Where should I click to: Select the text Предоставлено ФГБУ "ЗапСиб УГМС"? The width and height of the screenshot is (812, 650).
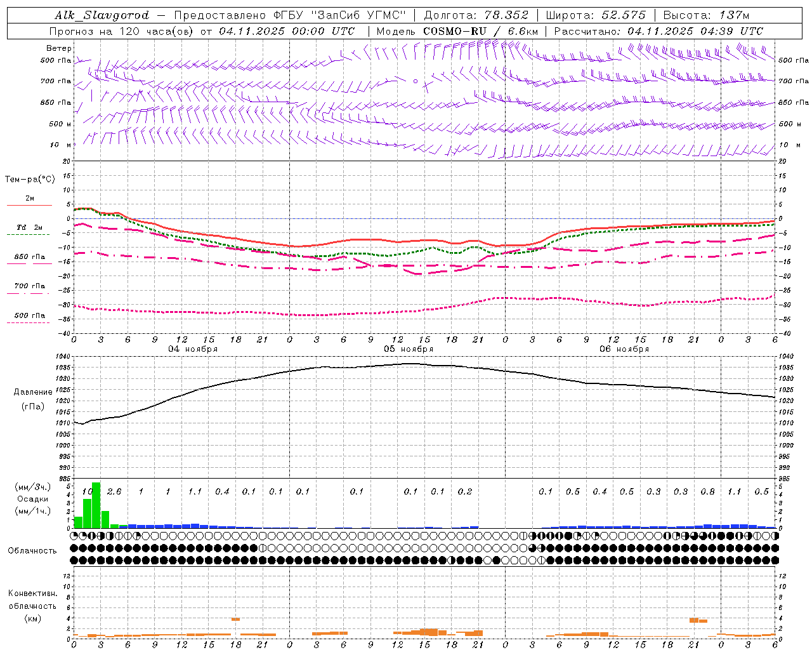point(290,15)
